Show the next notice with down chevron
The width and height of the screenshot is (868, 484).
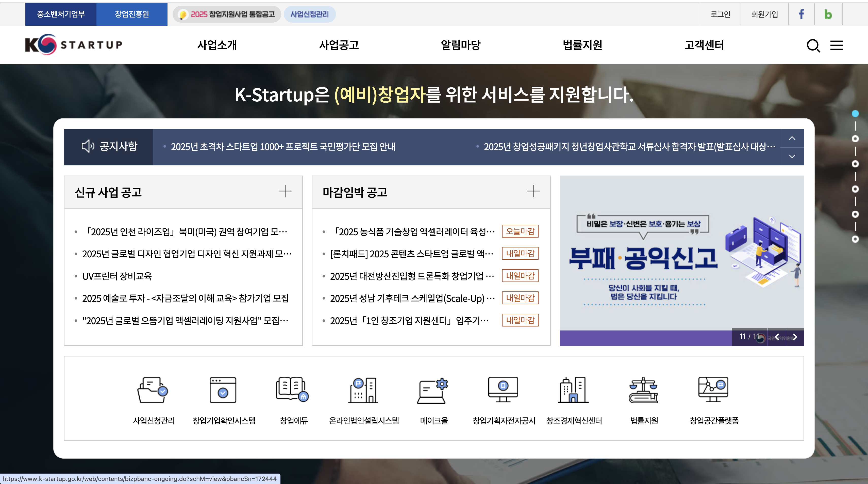792,156
